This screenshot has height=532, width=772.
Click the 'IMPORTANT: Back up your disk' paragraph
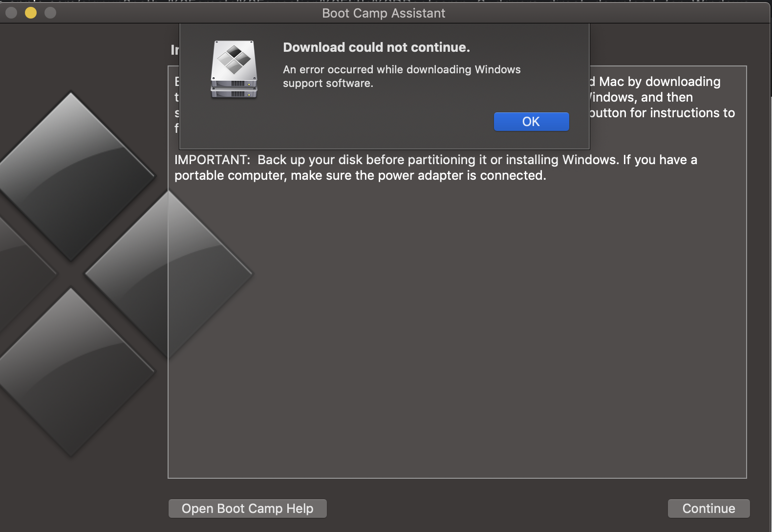tap(436, 168)
